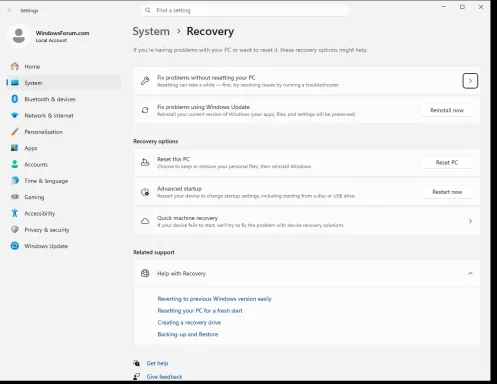Click the globe icon beside Help with Recovery

[x=145, y=273]
